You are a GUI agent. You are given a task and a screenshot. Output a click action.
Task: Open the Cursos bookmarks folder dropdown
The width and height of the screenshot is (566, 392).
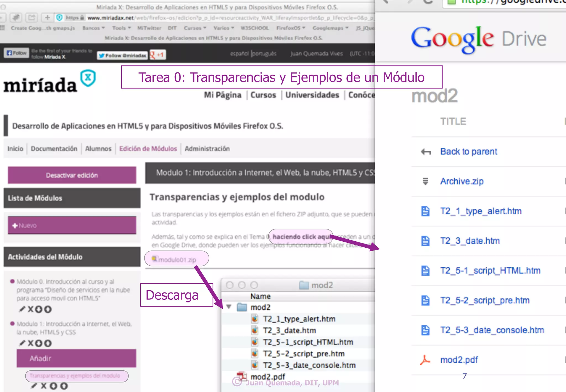tap(195, 28)
